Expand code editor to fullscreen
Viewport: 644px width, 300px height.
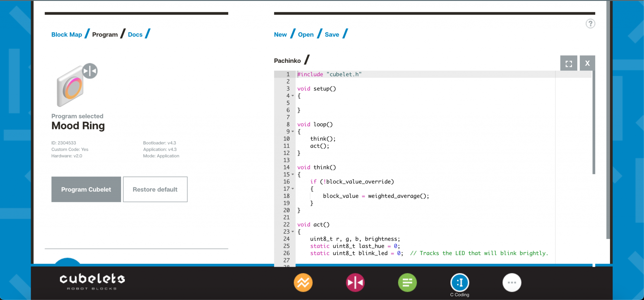click(x=569, y=63)
